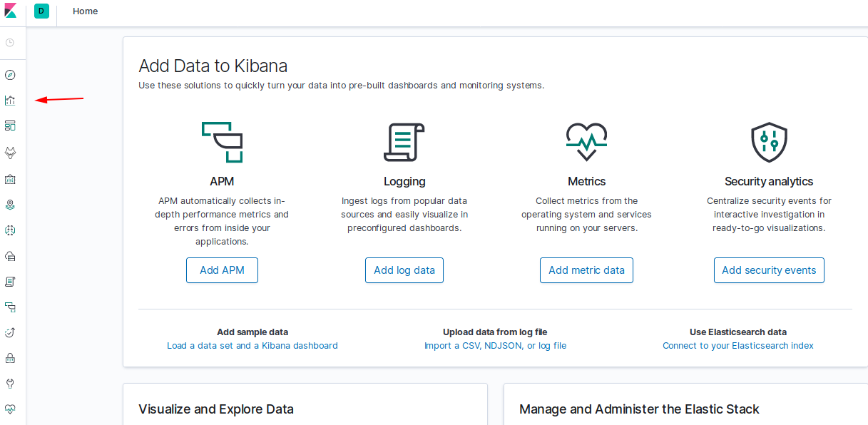This screenshot has height=425, width=868.
Task: Open Canvas icon in sidebar
Action: [x=10, y=178]
